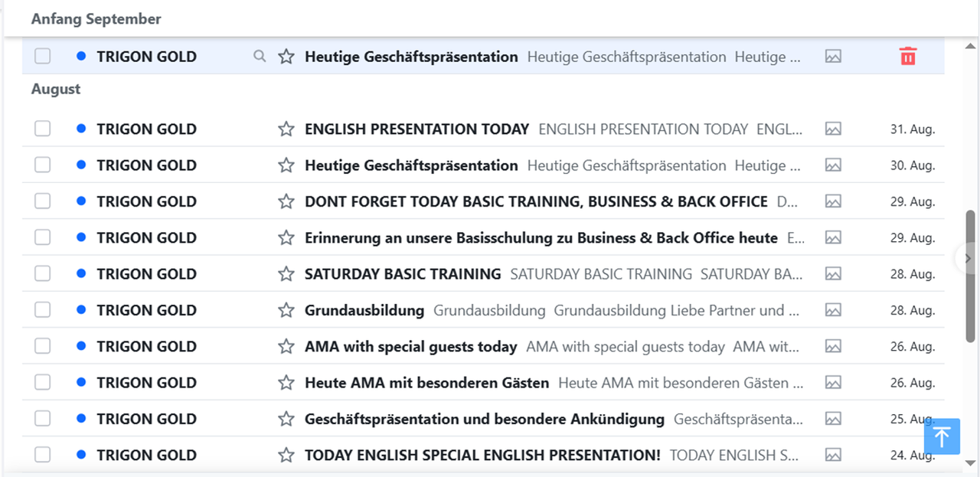Click the 31. Aug. date
Viewport: 980px width, 477px height.
[x=912, y=129]
